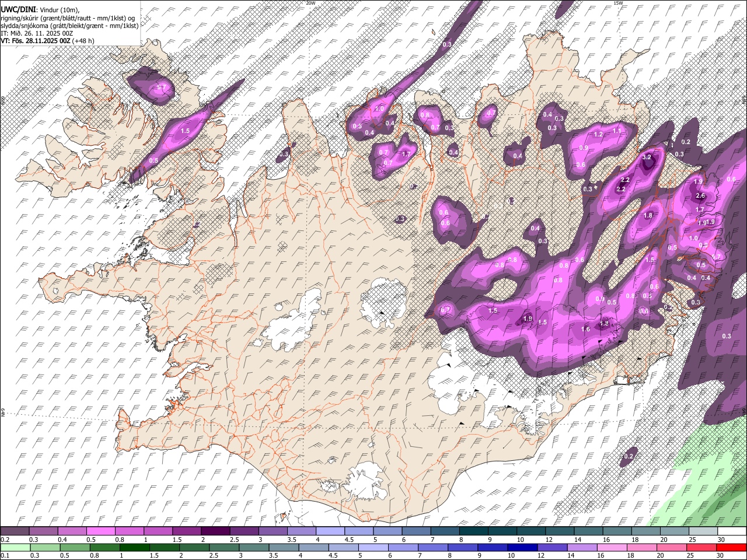Click the white last swatch of snow legend
Screen dimensions: 747x560
(732, 531)
